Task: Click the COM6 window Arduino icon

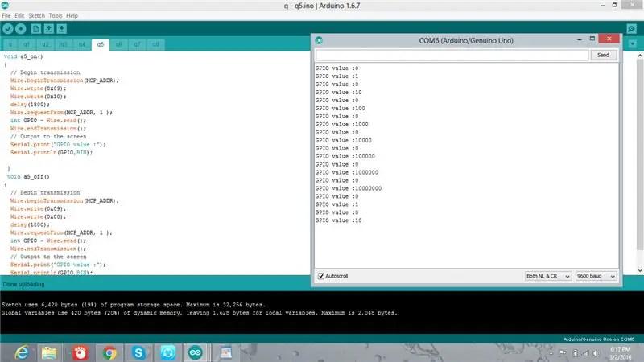Action: 319,40
